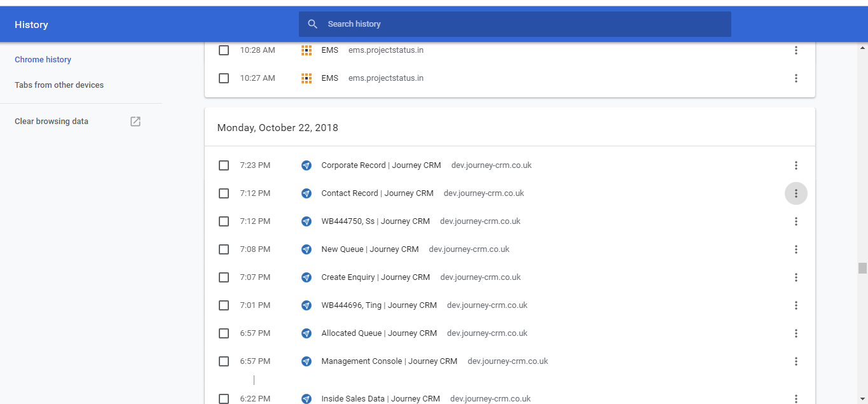Click Clear browsing data
This screenshot has width=868, height=404.
pyautogui.click(x=52, y=122)
